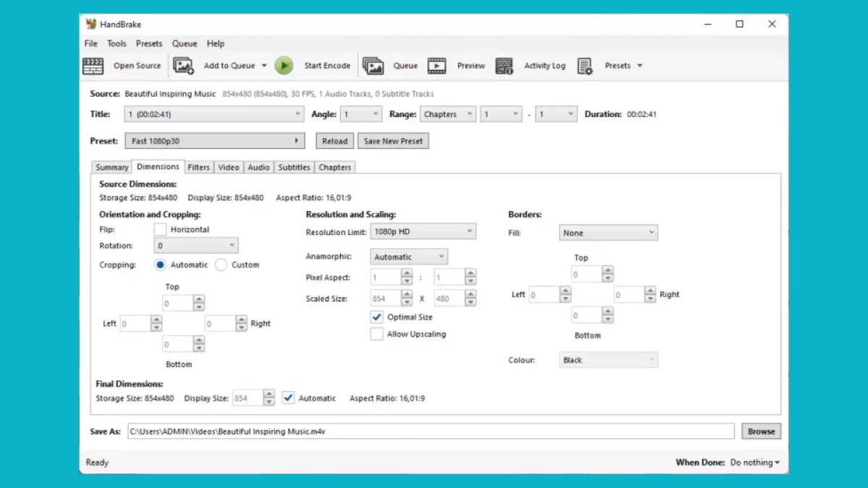Screen dimensions: 868x488
Task: Click the Borders Right value field
Action: click(629, 294)
